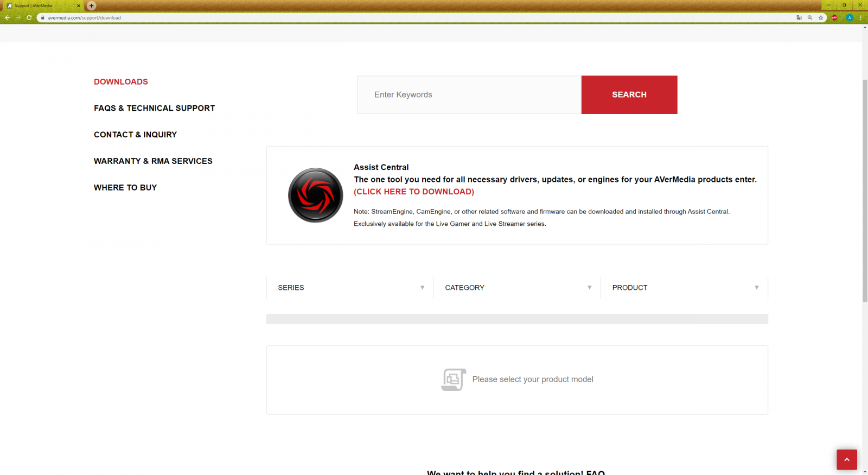Expand the CATEGORY dropdown
868x475 pixels.
[517, 288]
